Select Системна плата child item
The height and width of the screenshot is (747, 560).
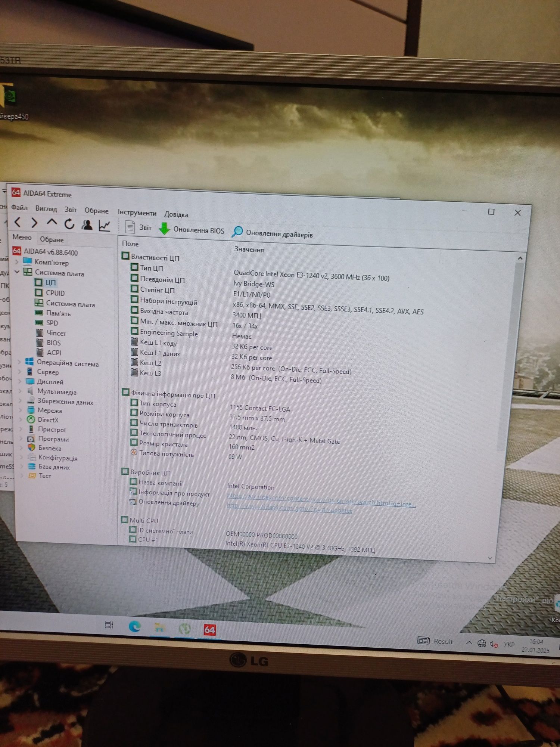tap(65, 304)
